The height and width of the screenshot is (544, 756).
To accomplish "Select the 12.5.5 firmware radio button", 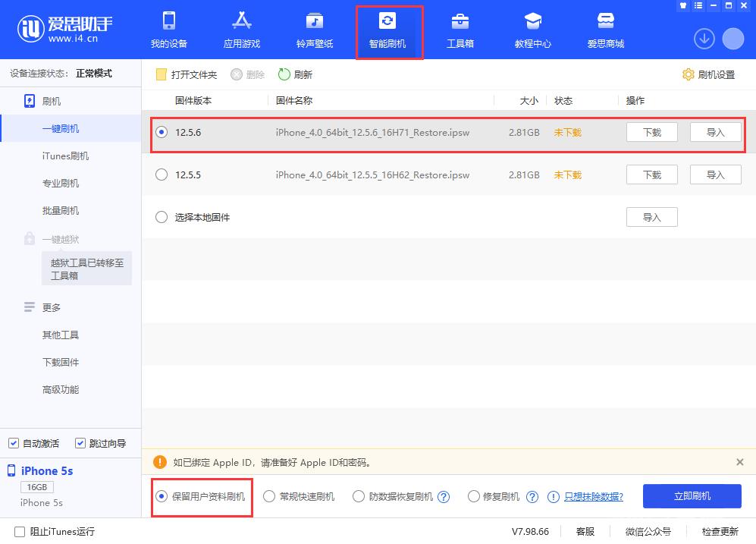I will [161, 174].
